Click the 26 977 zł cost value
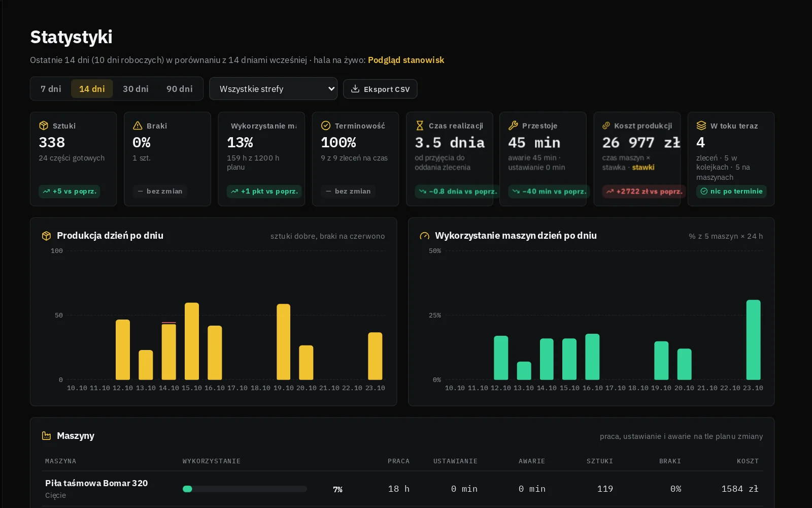812x508 pixels. (x=641, y=143)
